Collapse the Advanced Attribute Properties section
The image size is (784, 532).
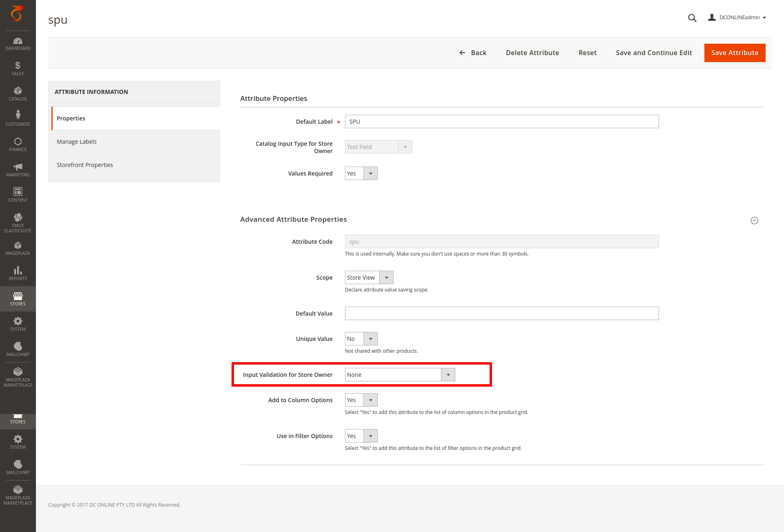tap(754, 220)
